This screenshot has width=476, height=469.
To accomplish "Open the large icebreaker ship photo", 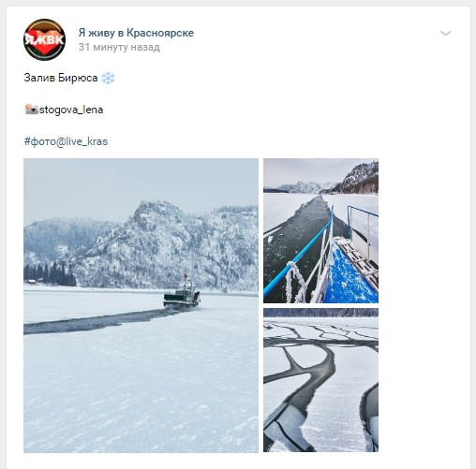I will tap(141, 305).
